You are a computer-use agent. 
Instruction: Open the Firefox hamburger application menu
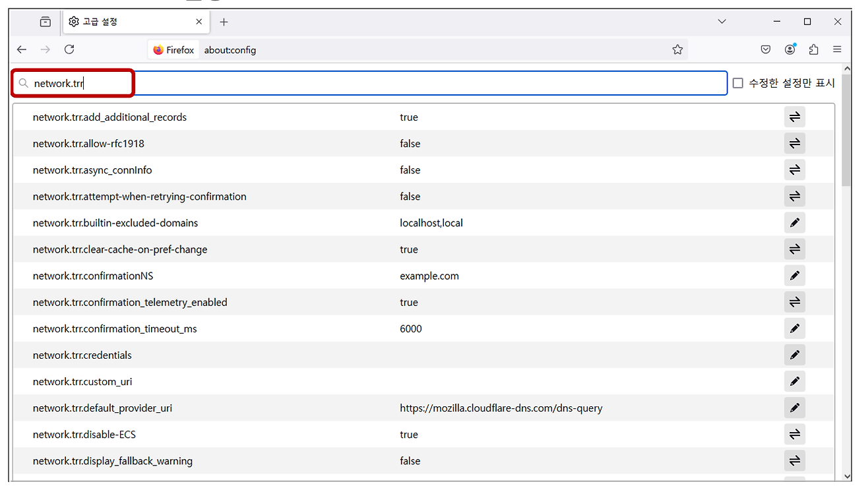pyautogui.click(x=837, y=49)
